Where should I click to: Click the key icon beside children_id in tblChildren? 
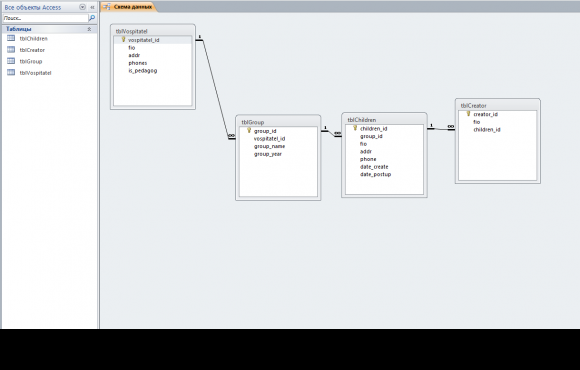point(355,128)
